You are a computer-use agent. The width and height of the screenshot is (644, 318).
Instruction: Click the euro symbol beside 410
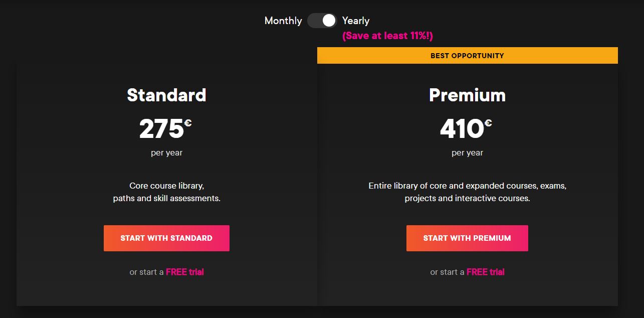click(488, 123)
